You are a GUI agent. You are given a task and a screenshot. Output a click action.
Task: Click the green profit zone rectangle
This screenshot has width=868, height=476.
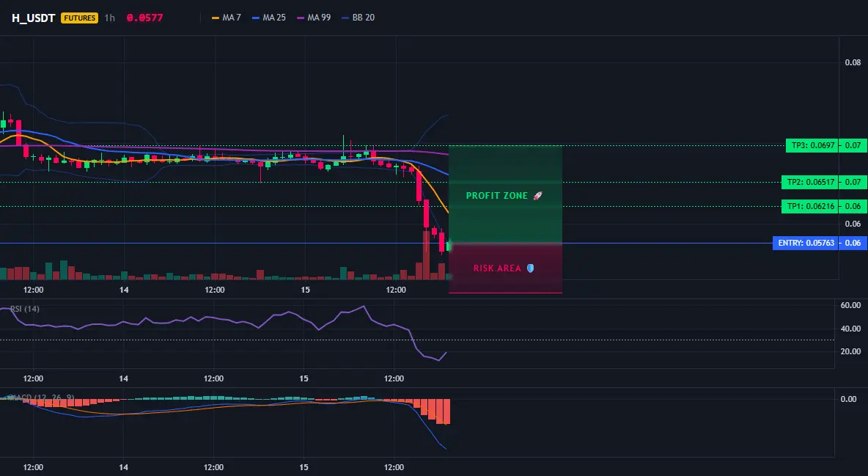505,194
